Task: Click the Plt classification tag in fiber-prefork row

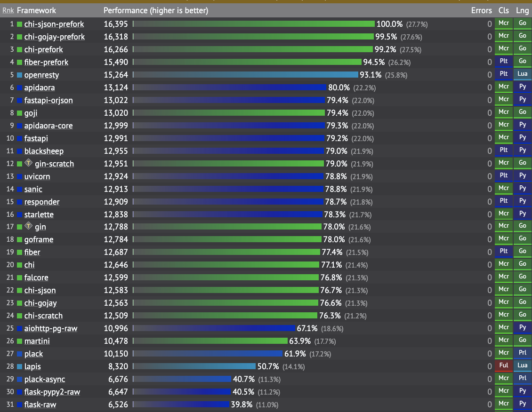Action: point(503,61)
